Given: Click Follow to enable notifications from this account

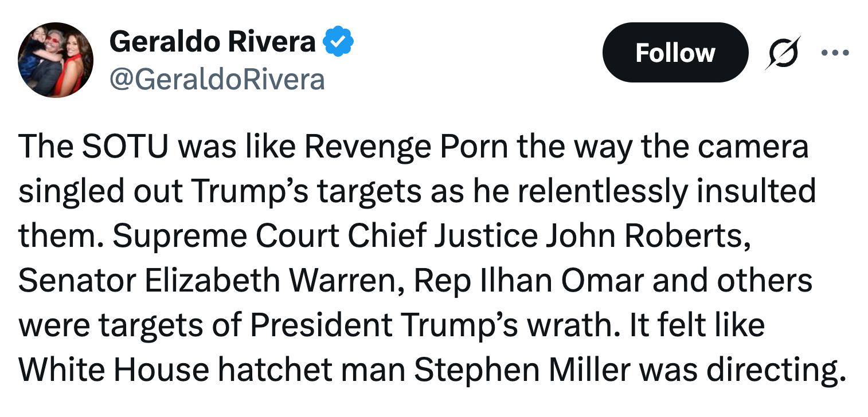Looking at the screenshot, I should 675,52.
